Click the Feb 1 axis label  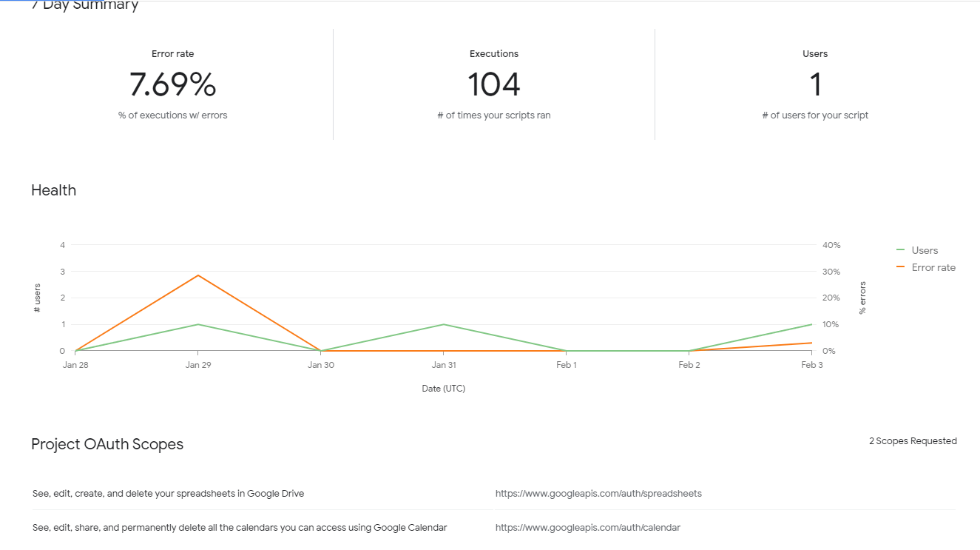[x=567, y=365]
